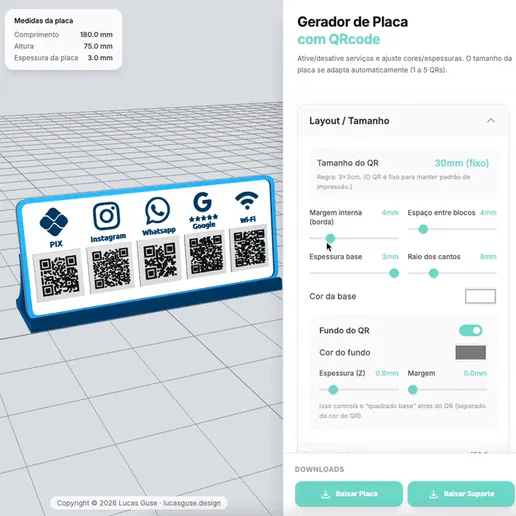
Task: Click the download icon in Baixar Placa
Action: (326, 494)
